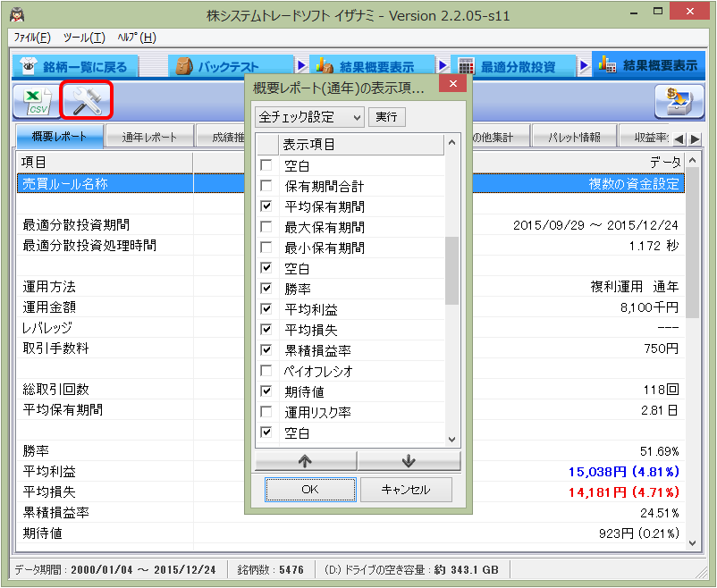717x588 pixels.
Task: Go back with 銘柄一覧に戻る
Action: point(74,67)
